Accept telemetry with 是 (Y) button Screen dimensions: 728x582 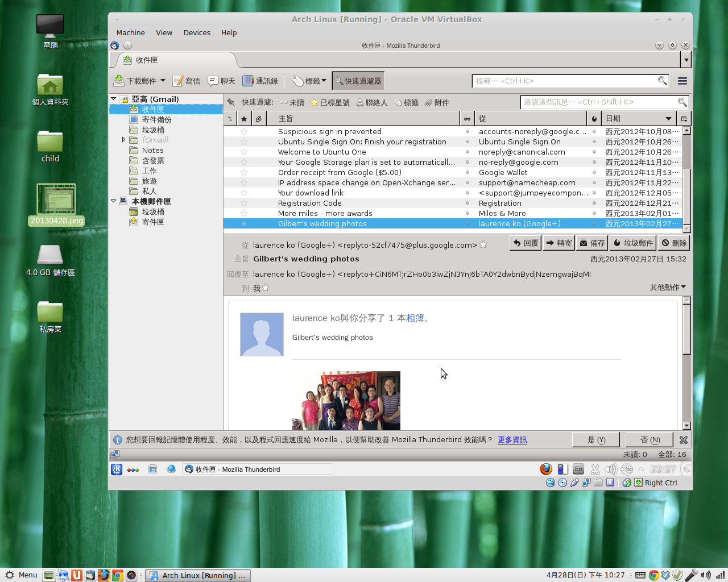pos(596,440)
